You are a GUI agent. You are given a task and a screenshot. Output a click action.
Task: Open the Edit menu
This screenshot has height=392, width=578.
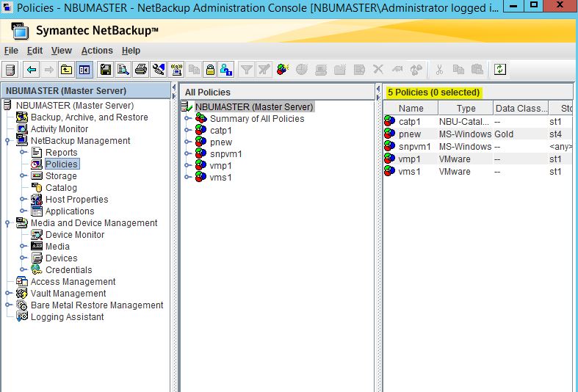[x=35, y=51]
